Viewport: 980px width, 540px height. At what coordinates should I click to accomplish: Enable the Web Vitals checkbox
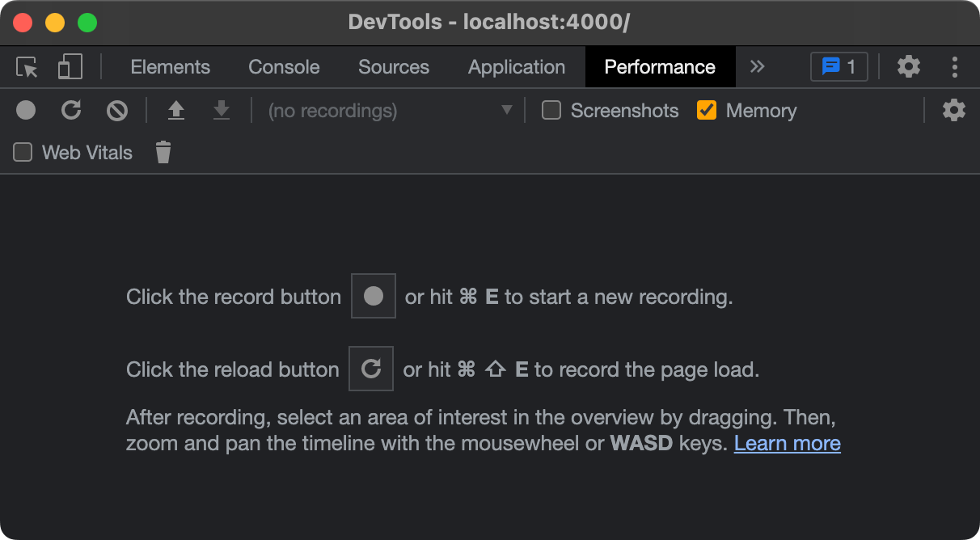23,152
